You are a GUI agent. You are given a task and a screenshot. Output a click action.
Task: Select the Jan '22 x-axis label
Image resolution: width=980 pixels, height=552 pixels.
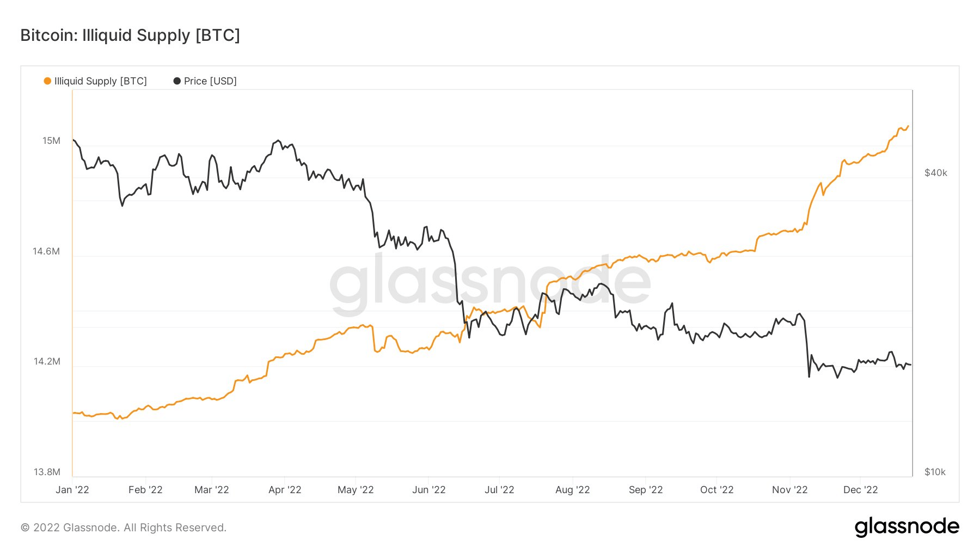[x=72, y=490]
